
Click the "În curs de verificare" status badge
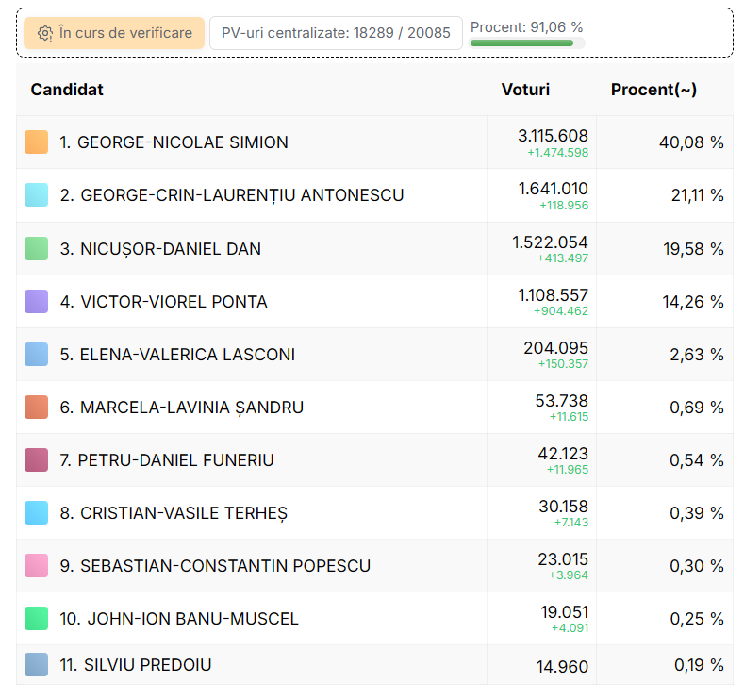pyautogui.click(x=114, y=33)
